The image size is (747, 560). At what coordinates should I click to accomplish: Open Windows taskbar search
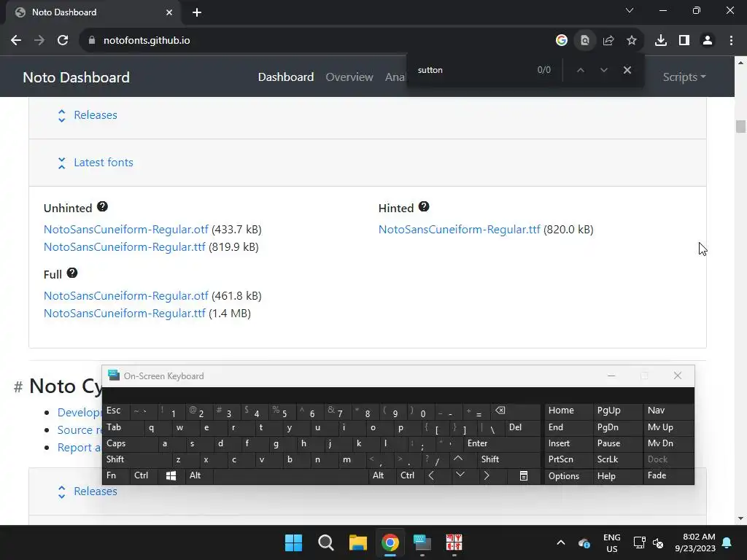coord(326,542)
